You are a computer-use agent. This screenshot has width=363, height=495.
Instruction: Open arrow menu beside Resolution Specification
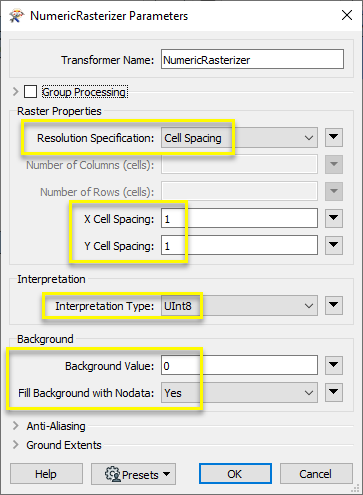tap(334, 137)
